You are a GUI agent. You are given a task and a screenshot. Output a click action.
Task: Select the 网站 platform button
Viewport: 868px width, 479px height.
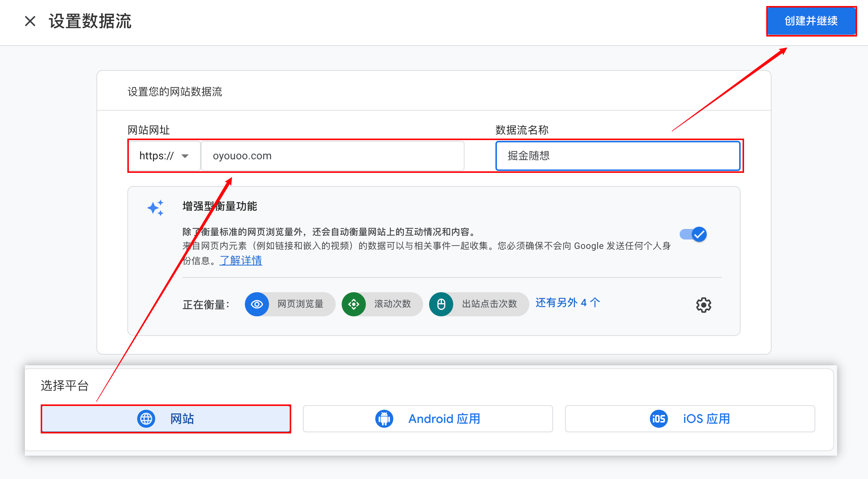(166, 419)
